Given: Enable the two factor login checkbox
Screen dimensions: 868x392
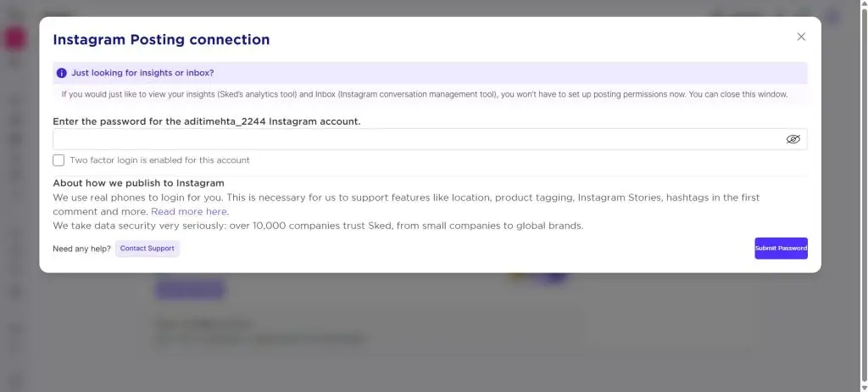Looking at the screenshot, I should 58,160.
